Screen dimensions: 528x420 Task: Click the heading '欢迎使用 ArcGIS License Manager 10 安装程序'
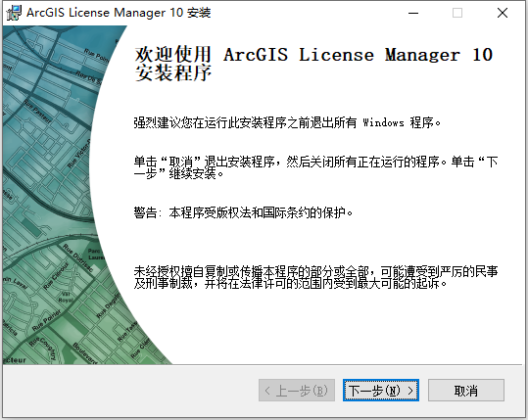(x=313, y=64)
